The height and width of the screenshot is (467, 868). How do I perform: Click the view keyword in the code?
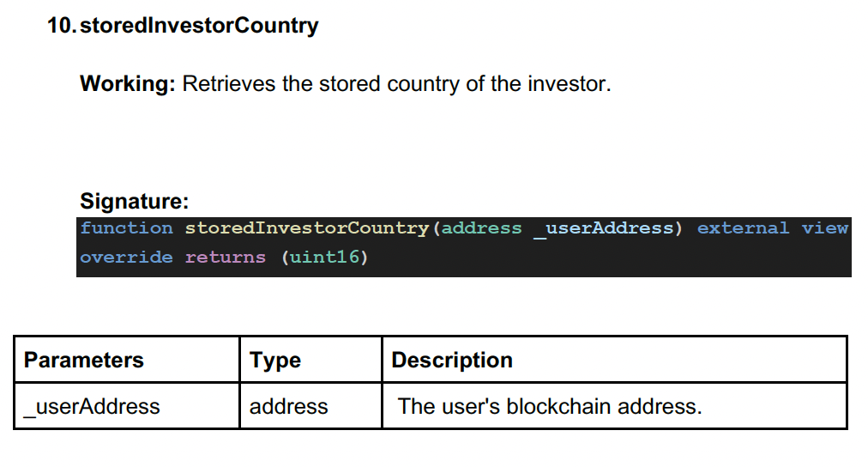[824, 228]
